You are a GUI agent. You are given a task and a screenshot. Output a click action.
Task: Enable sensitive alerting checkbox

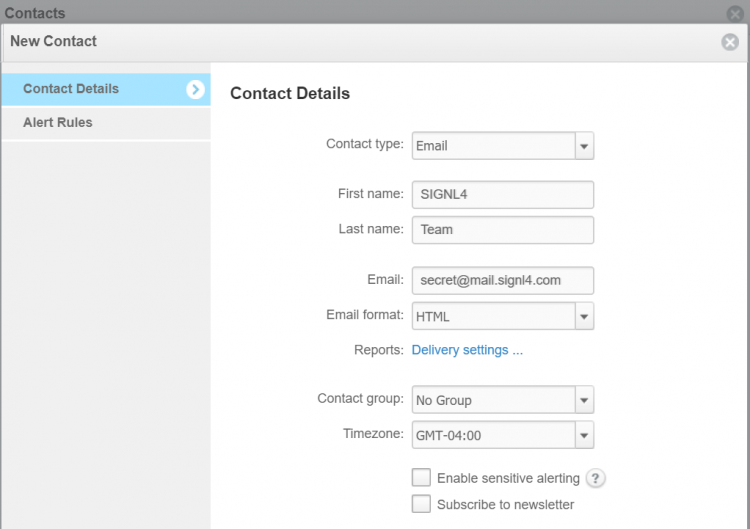[x=421, y=477]
